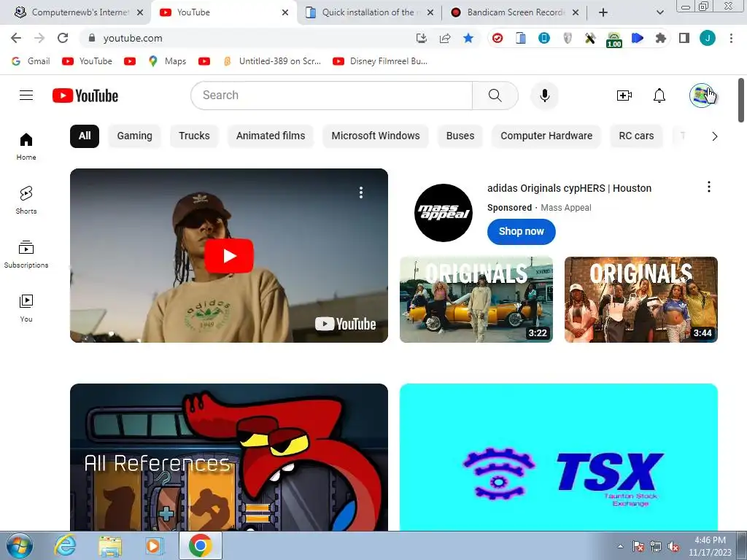Open the Chrome side panel icon

(684, 38)
